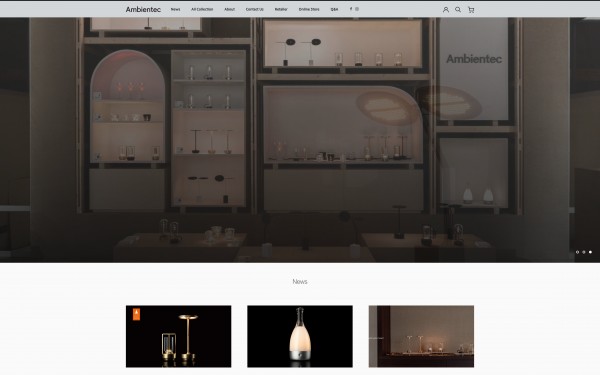Open the Facebook page icon
This screenshot has width=600, height=375.
point(351,9)
